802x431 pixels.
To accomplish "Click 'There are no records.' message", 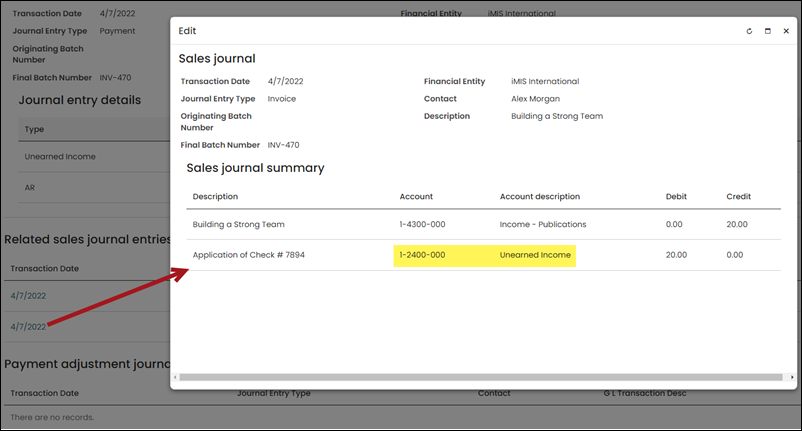I will click(x=52, y=417).
